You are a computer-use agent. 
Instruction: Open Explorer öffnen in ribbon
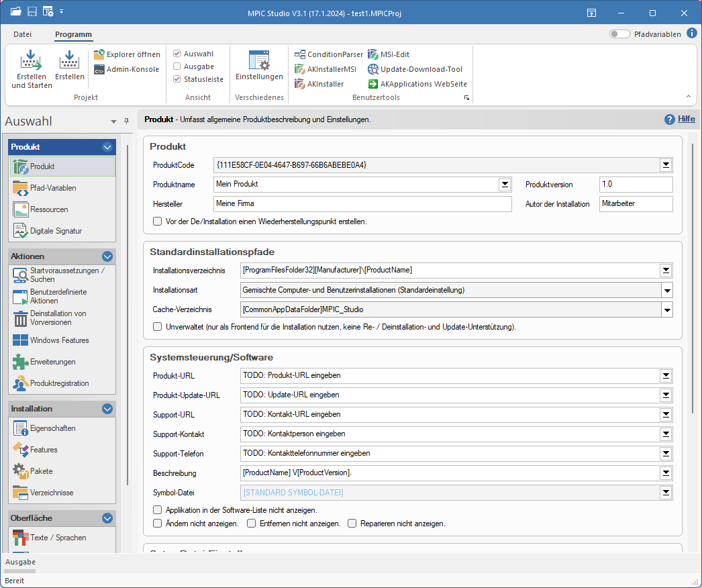pyautogui.click(x=127, y=54)
